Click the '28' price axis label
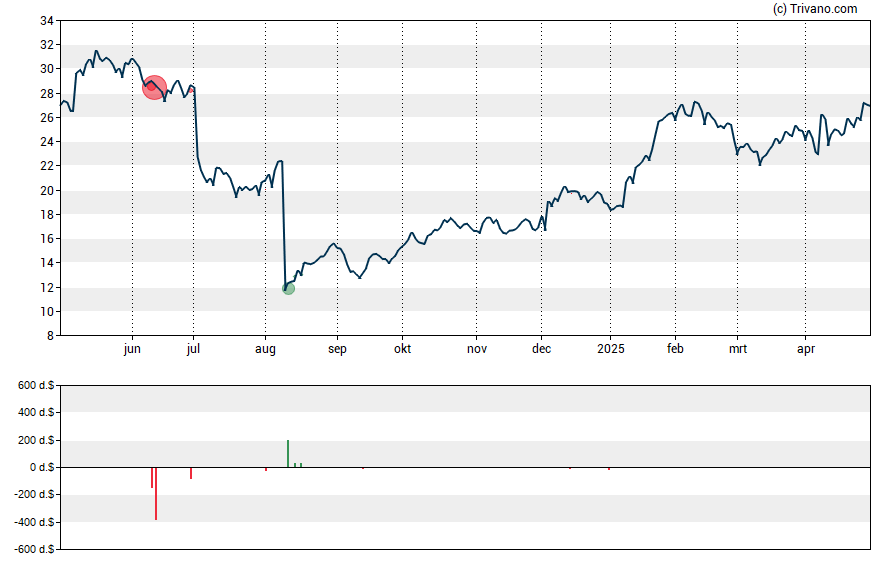The width and height of the screenshot is (888, 565). coord(47,93)
